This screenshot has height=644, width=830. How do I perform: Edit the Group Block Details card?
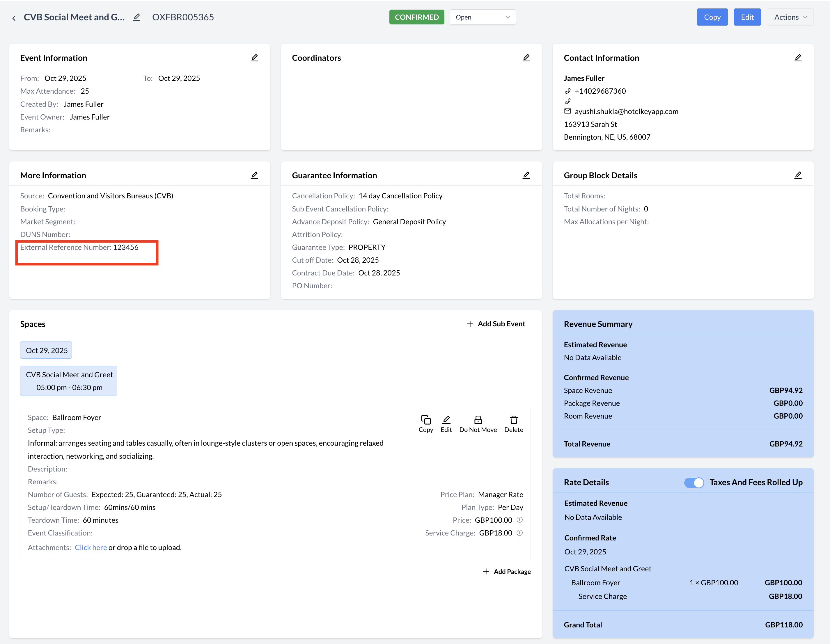click(x=798, y=175)
